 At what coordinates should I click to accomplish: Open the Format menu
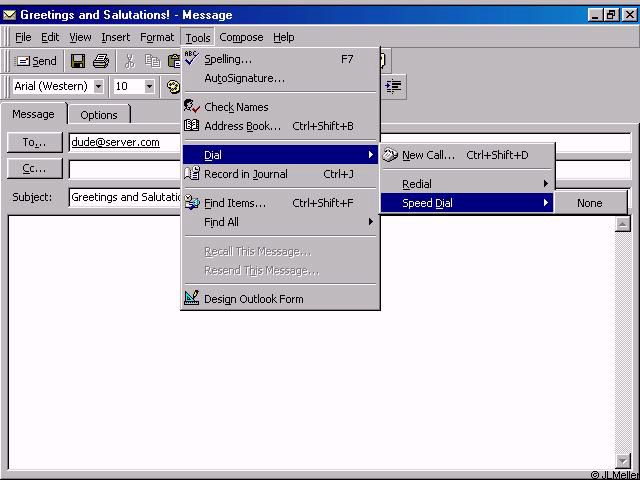coord(157,38)
